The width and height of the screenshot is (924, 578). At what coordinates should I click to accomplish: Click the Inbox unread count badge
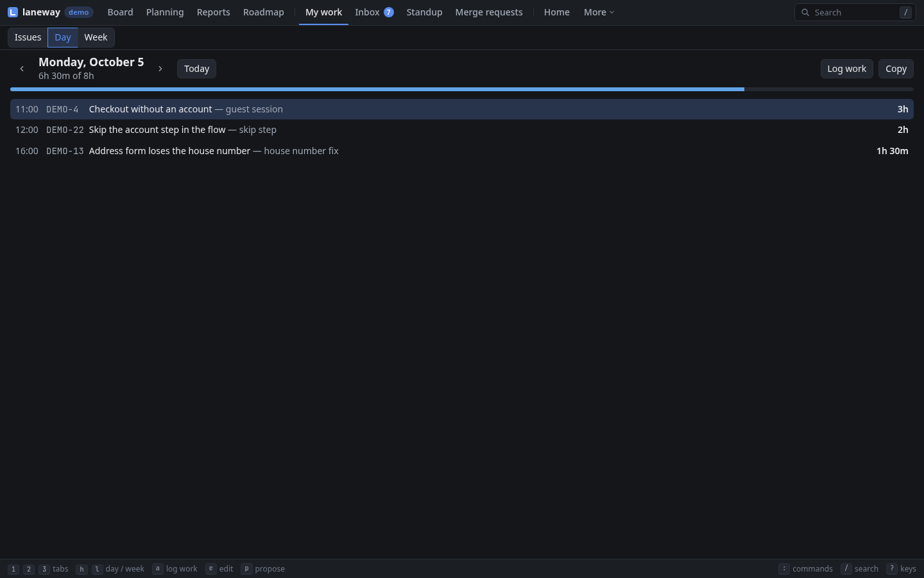click(389, 12)
